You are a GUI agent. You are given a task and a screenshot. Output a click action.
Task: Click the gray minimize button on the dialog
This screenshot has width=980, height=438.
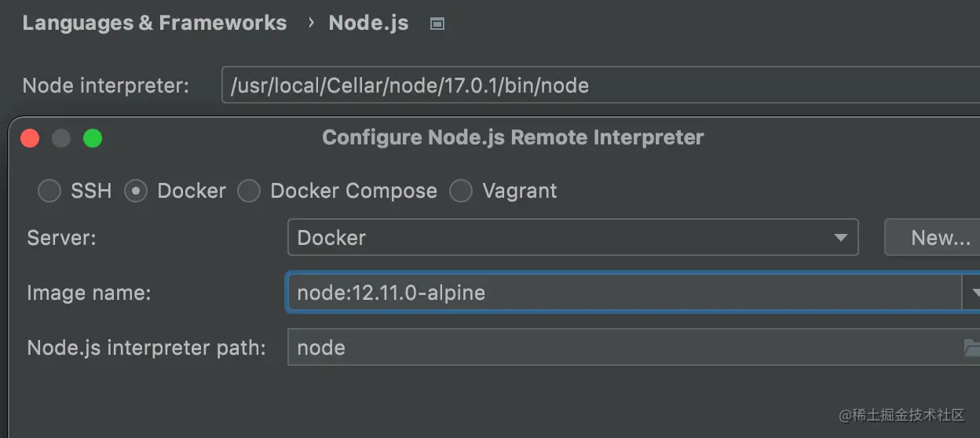point(61,138)
